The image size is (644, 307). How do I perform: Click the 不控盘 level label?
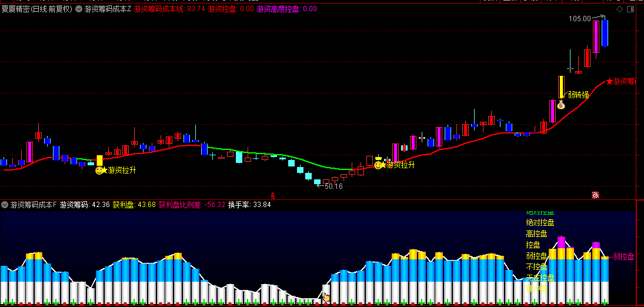(x=536, y=267)
